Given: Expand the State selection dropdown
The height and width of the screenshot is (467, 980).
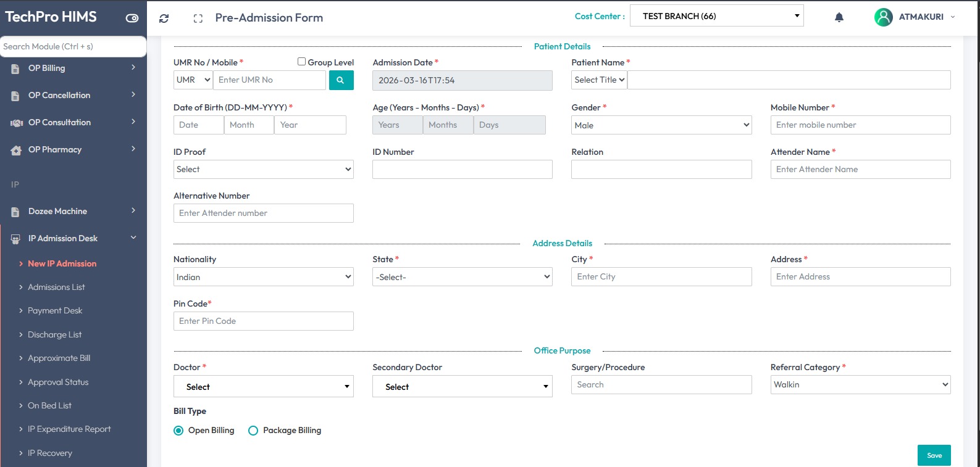Looking at the screenshot, I should coord(462,277).
